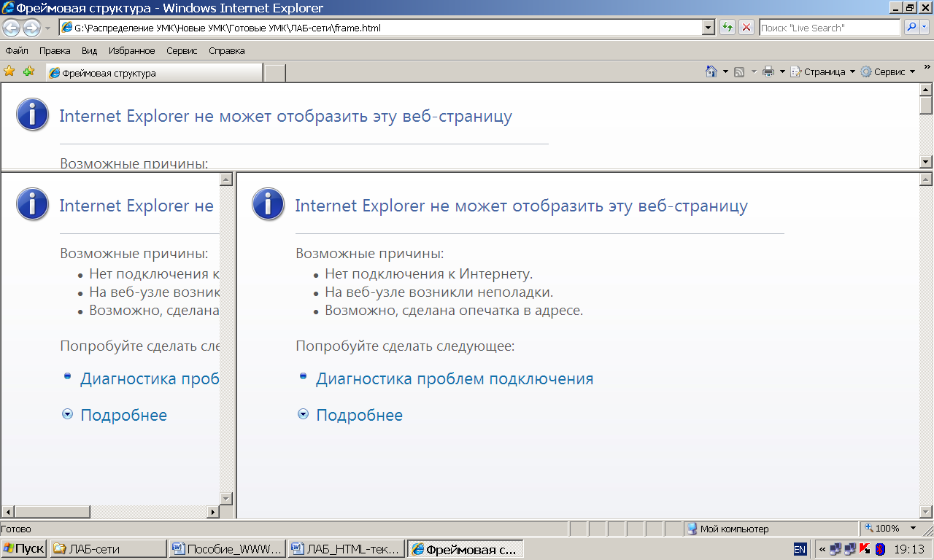Click the Готово status text
The height and width of the screenshot is (560, 934).
tap(16, 529)
